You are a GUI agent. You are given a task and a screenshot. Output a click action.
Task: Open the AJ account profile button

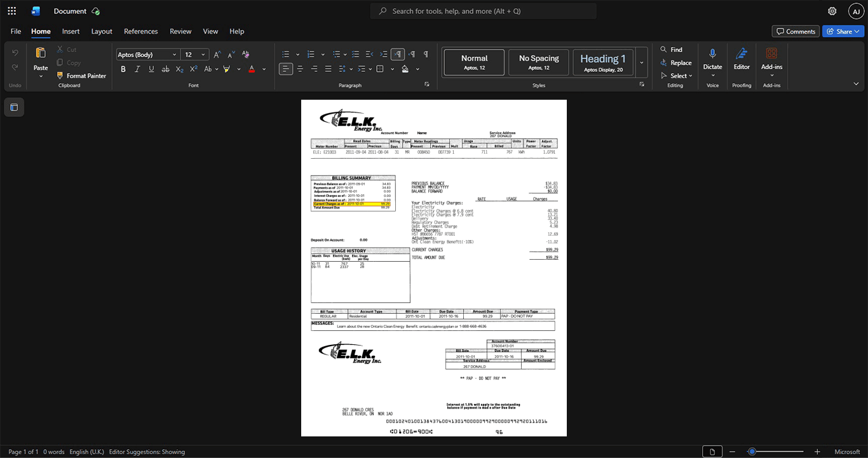856,11
